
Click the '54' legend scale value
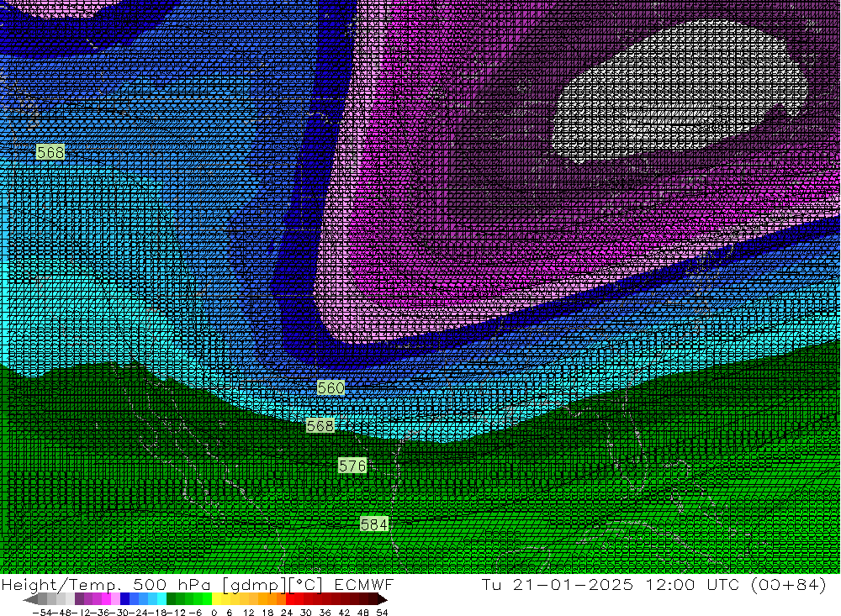382,613
